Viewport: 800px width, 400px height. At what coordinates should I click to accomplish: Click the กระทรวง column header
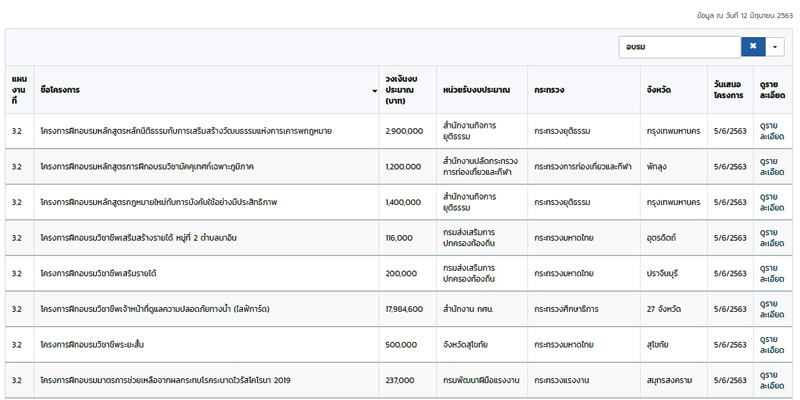(549, 90)
